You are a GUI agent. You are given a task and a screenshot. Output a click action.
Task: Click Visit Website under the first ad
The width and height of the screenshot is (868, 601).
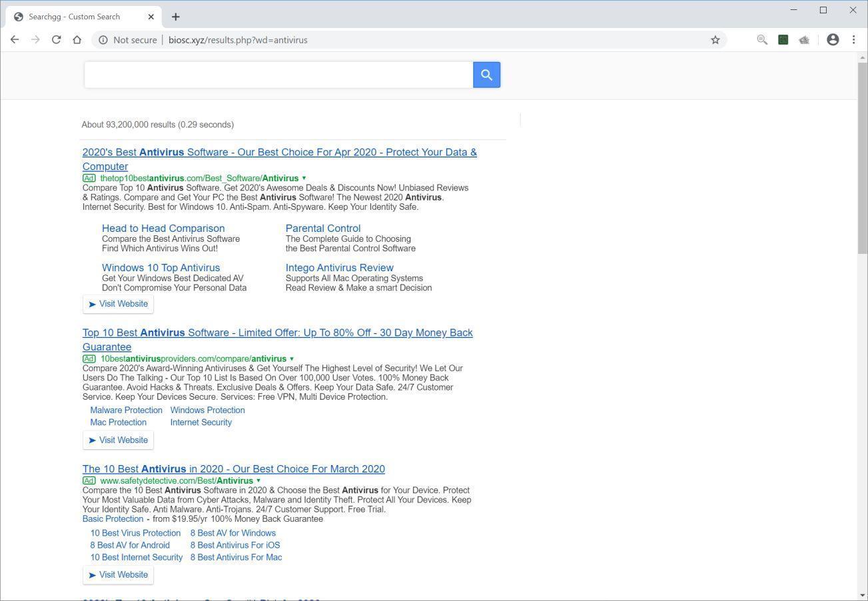118,304
